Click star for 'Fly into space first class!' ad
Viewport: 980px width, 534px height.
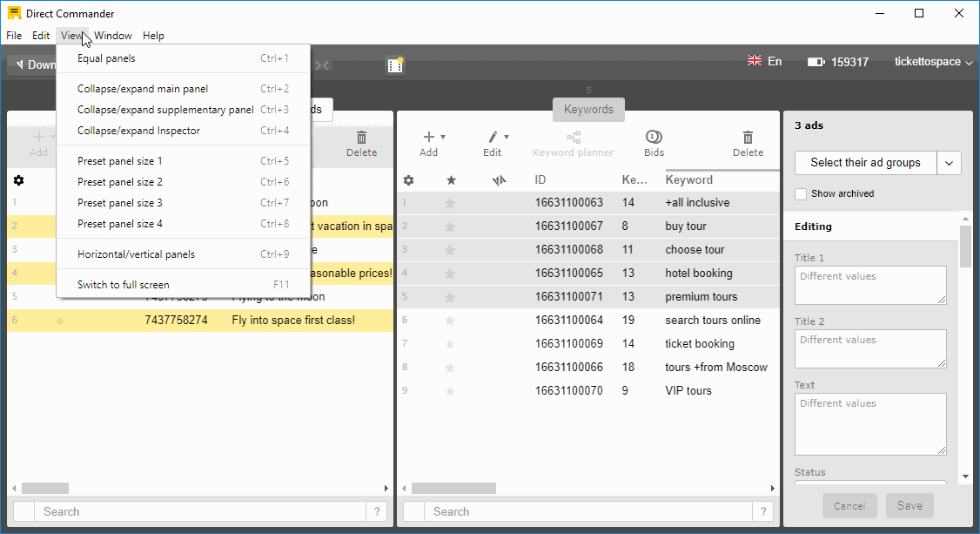[x=60, y=321]
